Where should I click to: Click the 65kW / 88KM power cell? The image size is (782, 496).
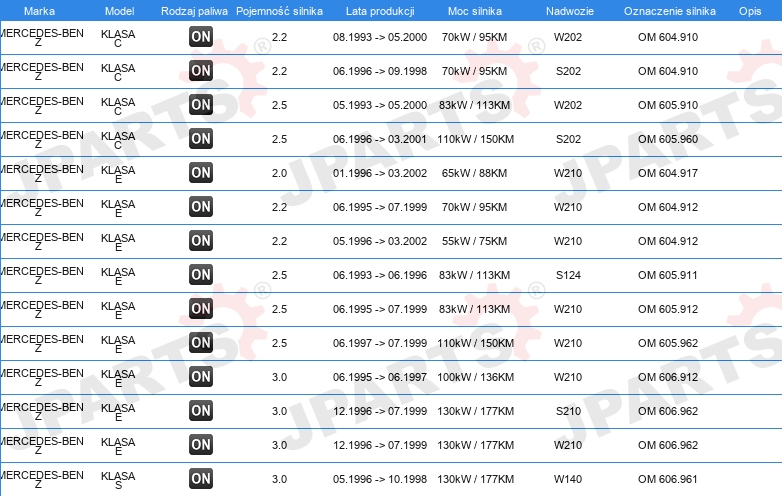coord(474,173)
